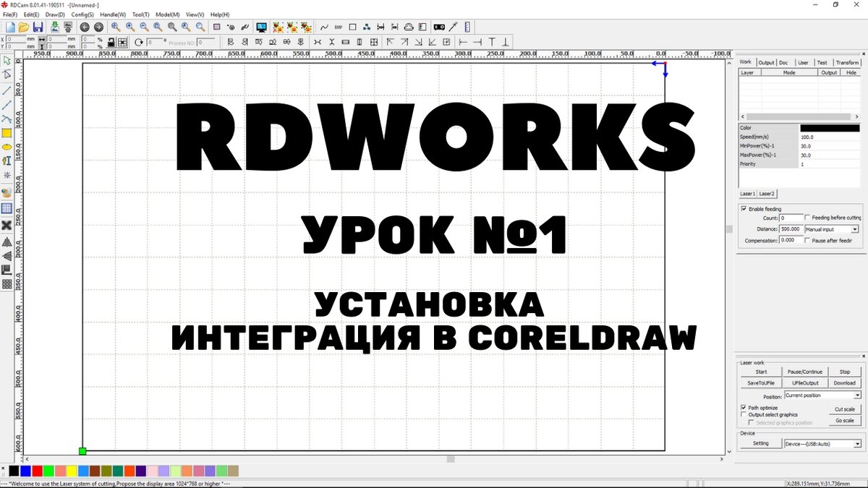
Task: Redo with the right-arrow circle icon
Action: [x=98, y=27]
